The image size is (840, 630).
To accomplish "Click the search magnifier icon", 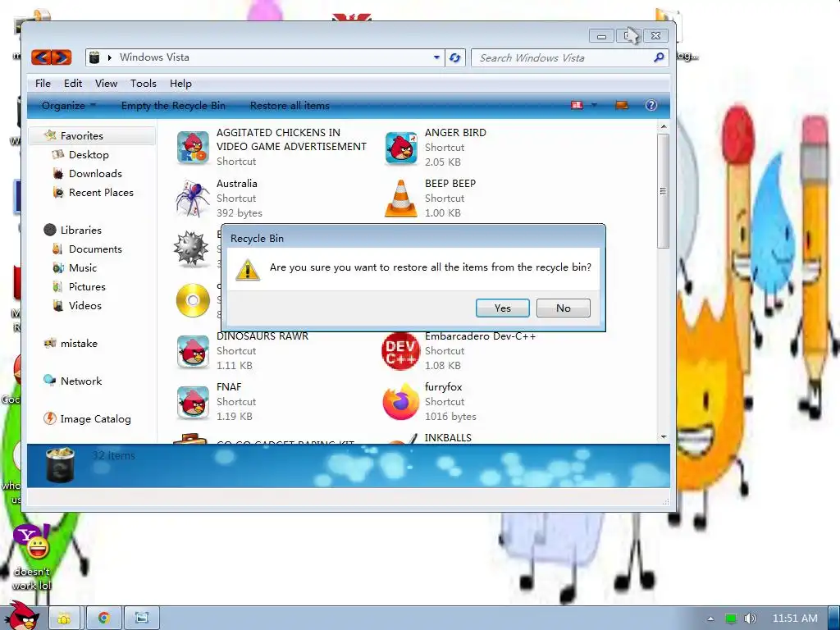I will 659,57.
